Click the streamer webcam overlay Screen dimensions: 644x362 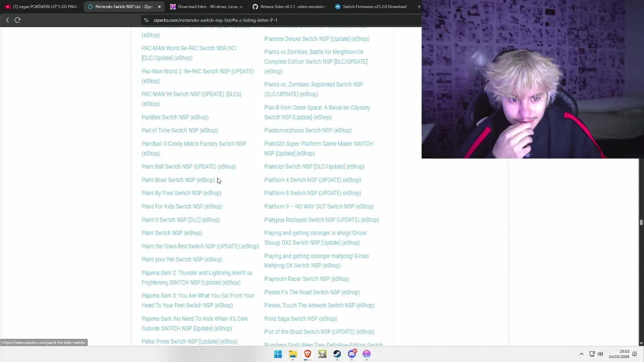pyautogui.click(x=533, y=79)
